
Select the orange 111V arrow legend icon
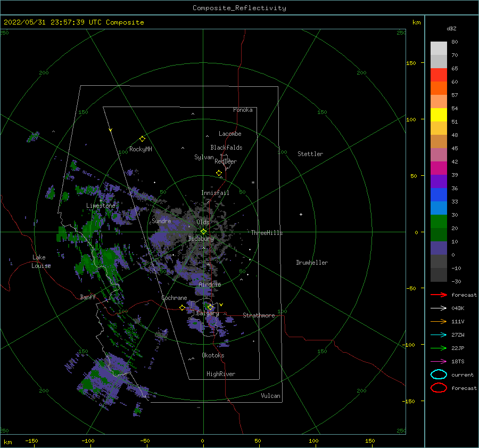(x=439, y=321)
